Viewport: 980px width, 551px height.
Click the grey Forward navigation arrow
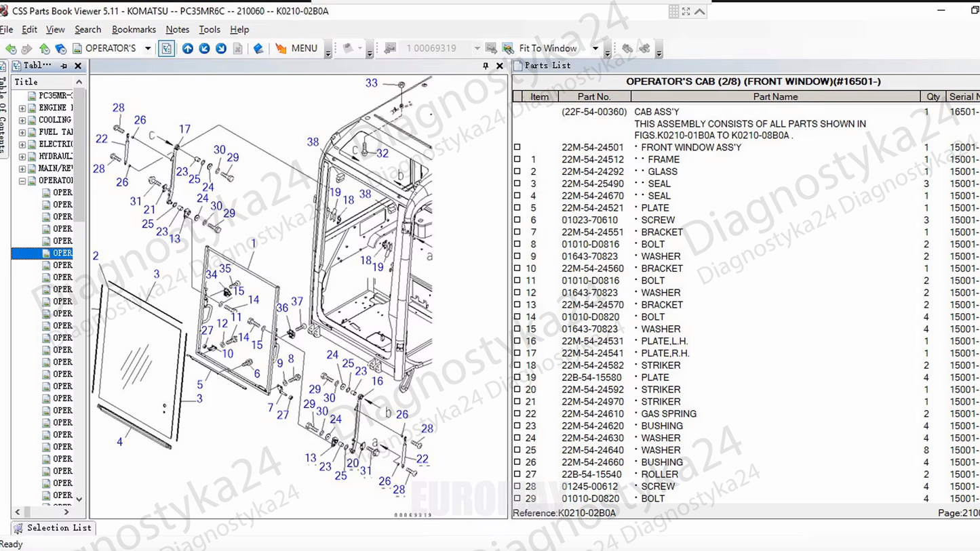[26, 49]
